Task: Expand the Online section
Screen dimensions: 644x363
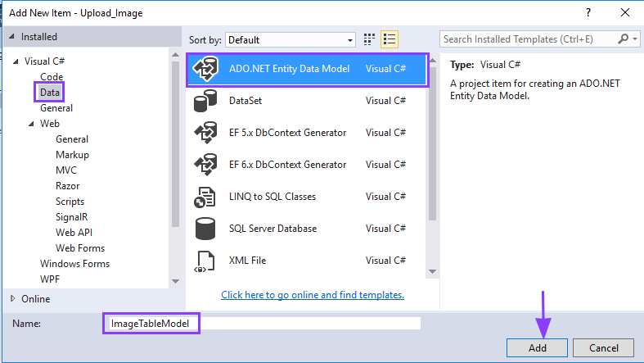Action: click(11, 299)
